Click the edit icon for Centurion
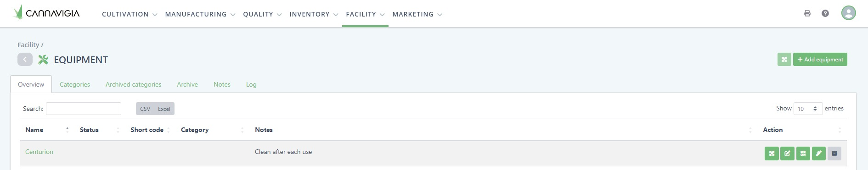Screen dimensions: 868x170 (x=787, y=154)
